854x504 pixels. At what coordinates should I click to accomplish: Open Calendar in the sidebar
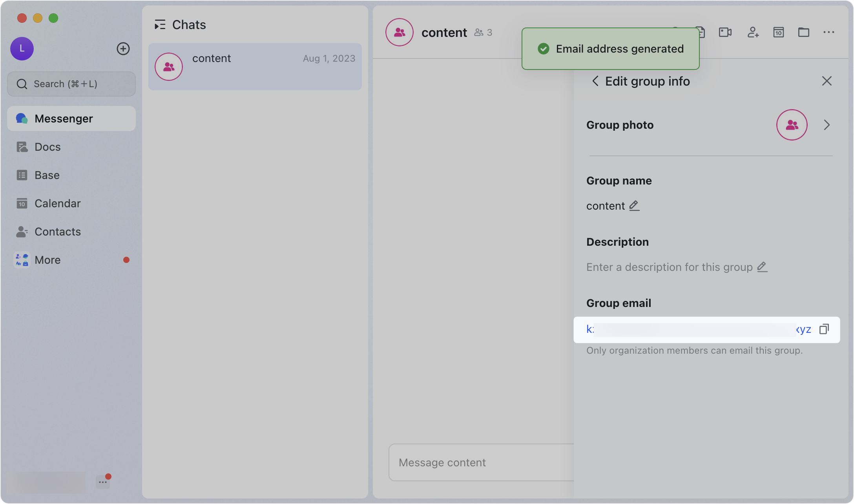coord(71,203)
